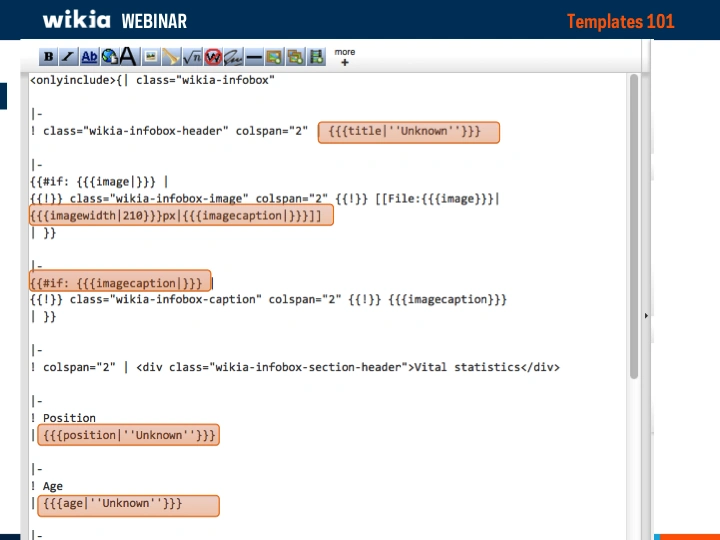Collapse the right side panel with the arrow

(645, 316)
